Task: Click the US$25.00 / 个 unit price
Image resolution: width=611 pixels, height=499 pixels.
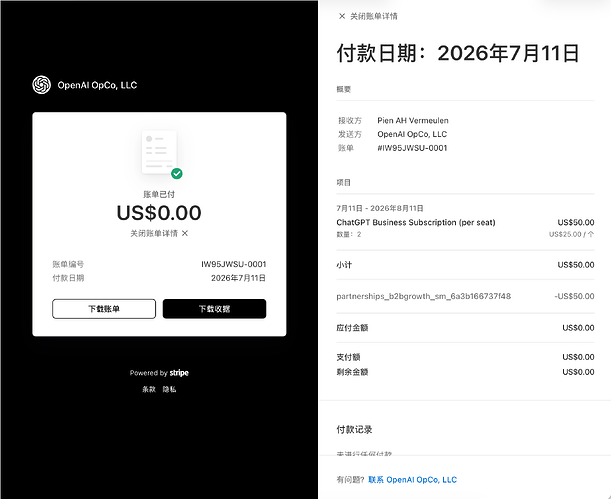Action: tap(572, 234)
